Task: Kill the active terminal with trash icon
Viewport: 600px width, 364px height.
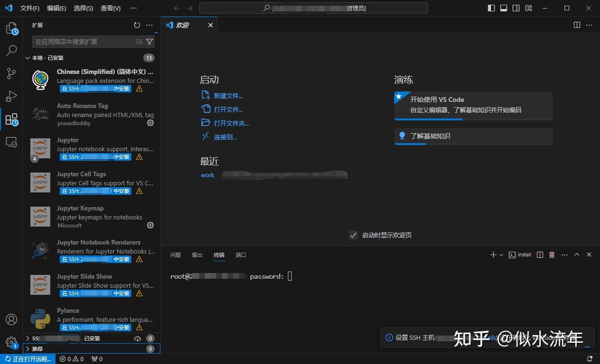Action: [x=551, y=255]
